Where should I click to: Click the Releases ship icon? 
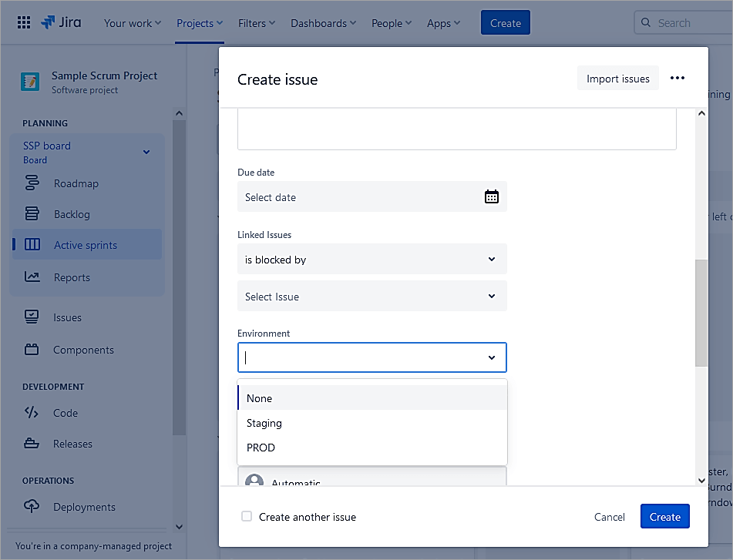[x=32, y=444]
